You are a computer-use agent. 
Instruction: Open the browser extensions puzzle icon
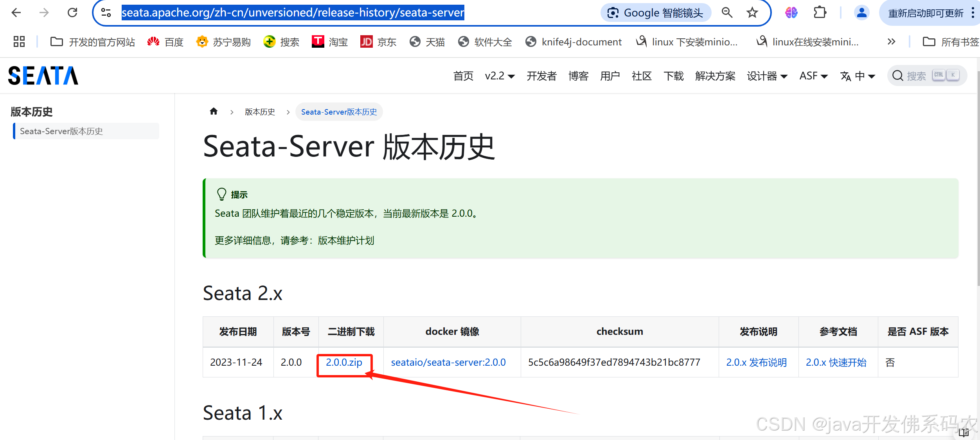pos(820,13)
